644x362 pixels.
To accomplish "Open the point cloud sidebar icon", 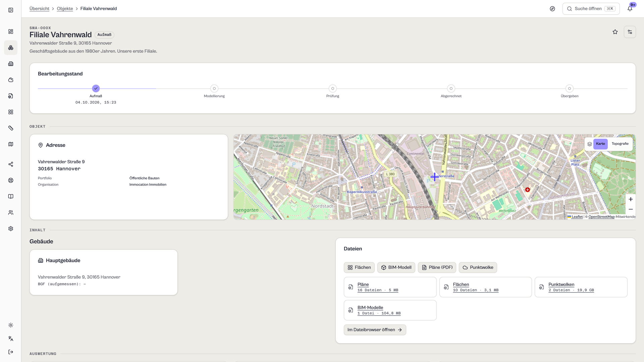I will pyautogui.click(x=11, y=80).
